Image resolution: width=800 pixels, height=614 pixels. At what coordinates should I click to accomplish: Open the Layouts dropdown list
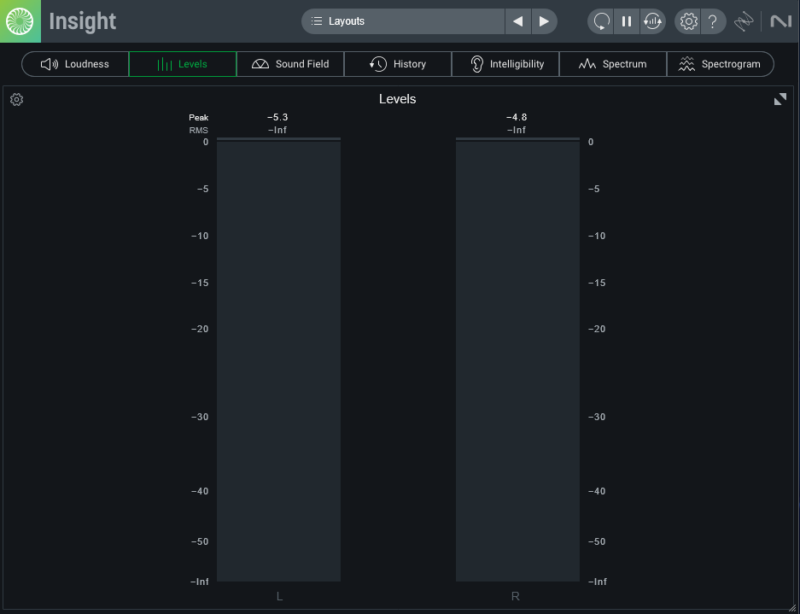click(403, 21)
